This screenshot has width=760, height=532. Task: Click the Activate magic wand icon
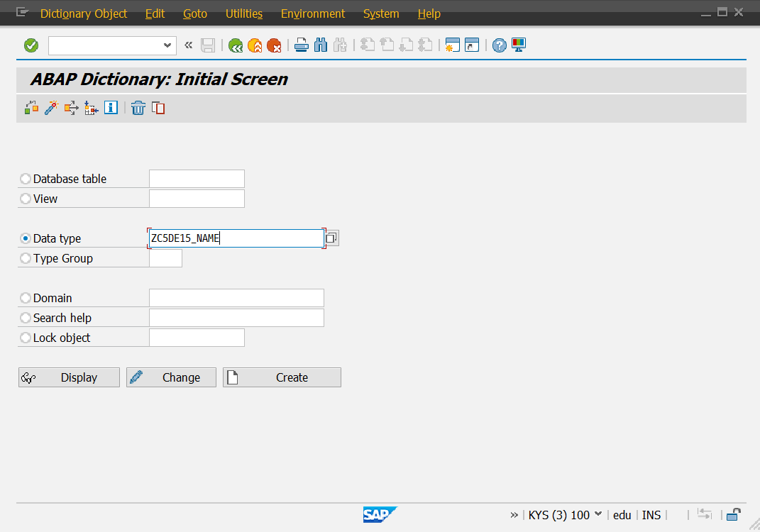click(x=51, y=108)
